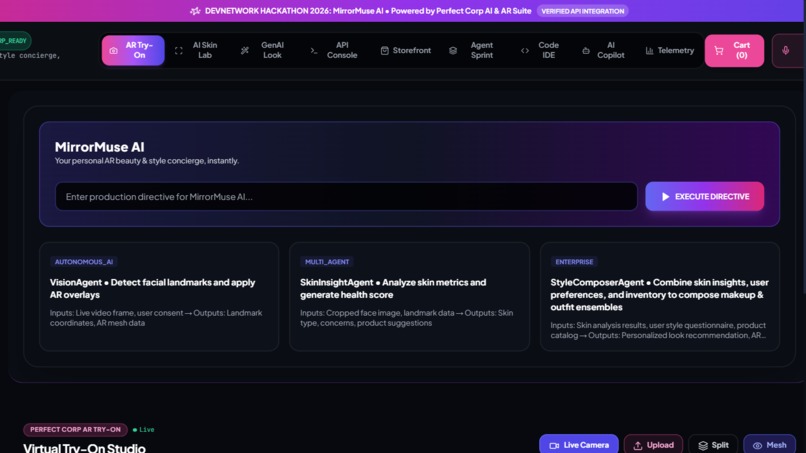Click the video camera icon in Live Camera
The width and height of the screenshot is (806, 453).
554,445
